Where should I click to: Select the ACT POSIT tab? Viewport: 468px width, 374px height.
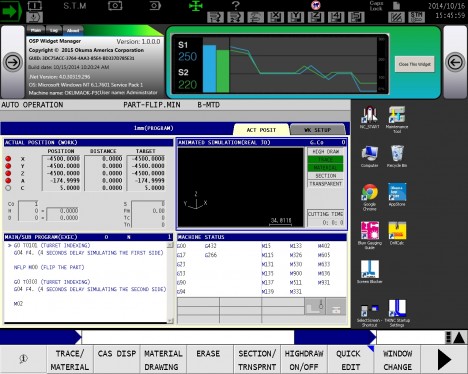261,130
